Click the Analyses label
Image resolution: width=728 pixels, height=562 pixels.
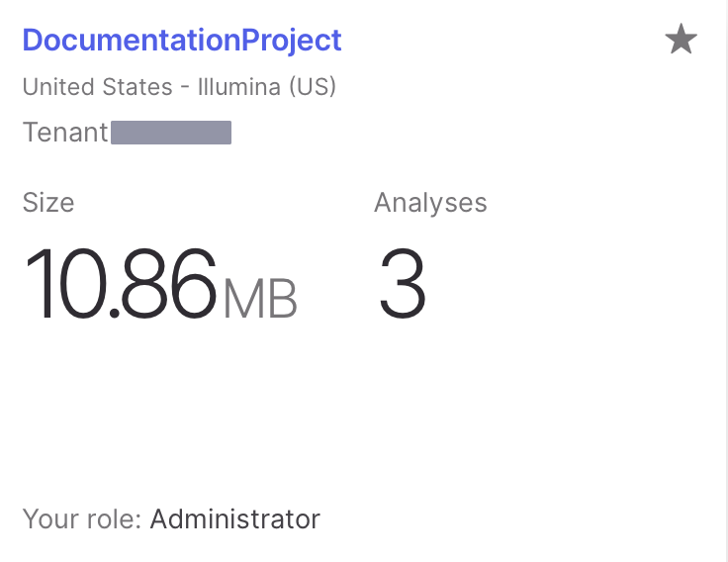(430, 203)
